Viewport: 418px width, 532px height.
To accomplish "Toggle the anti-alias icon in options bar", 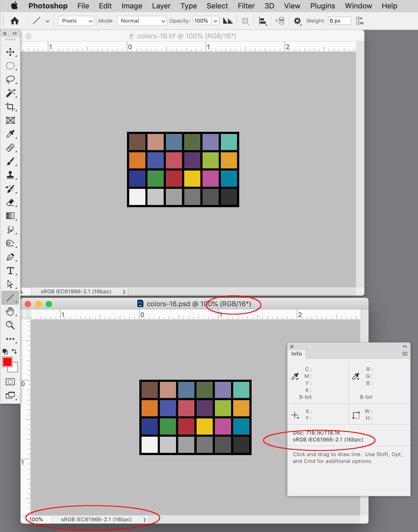I will click(x=228, y=21).
